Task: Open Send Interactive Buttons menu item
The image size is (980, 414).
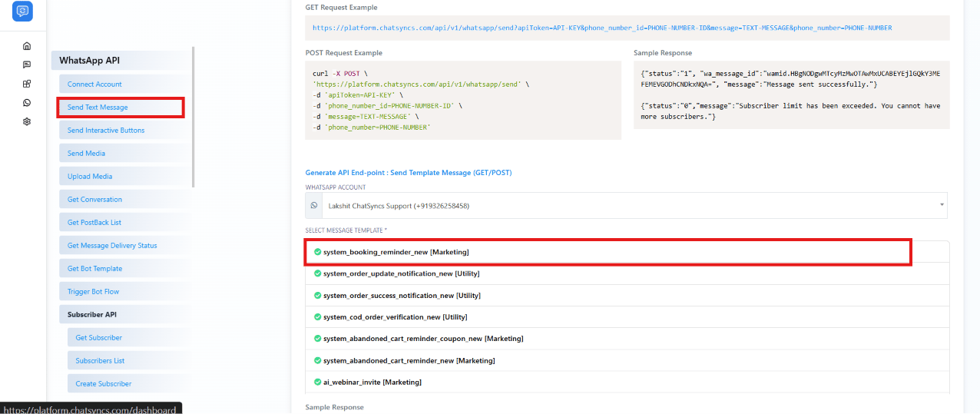Action: click(123, 131)
